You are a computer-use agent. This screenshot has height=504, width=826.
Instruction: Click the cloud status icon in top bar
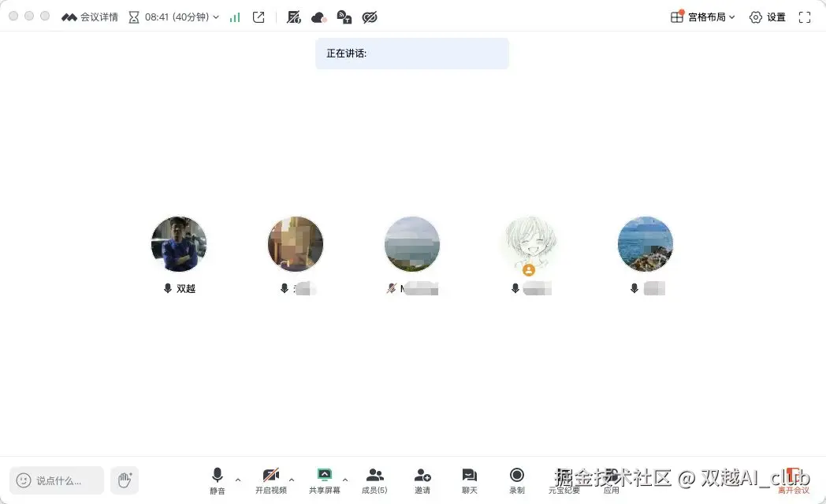(318, 17)
